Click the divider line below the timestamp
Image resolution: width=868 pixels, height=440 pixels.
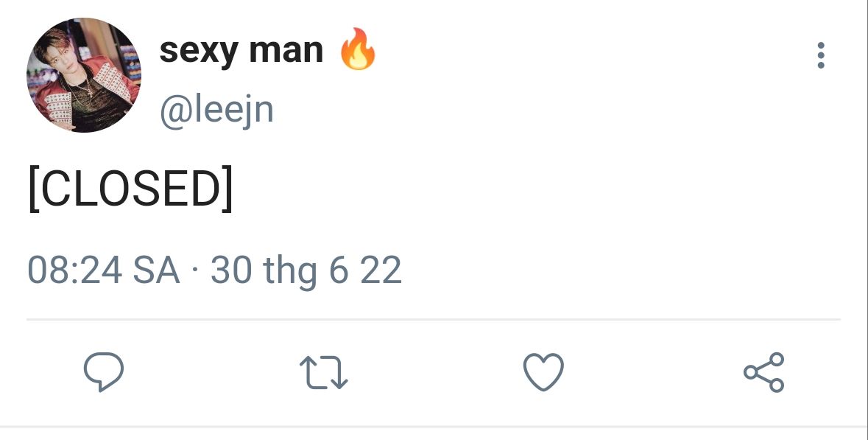434,319
